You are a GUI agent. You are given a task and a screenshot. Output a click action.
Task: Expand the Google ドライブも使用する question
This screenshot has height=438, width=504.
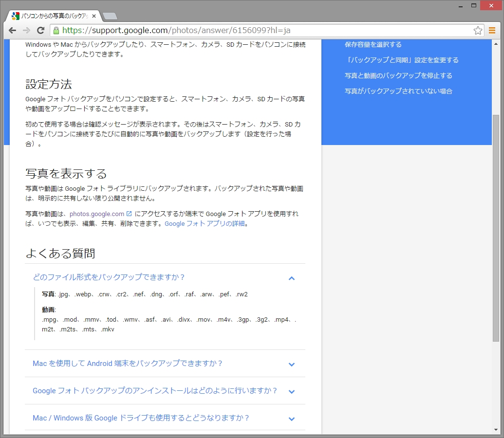pos(141,418)
